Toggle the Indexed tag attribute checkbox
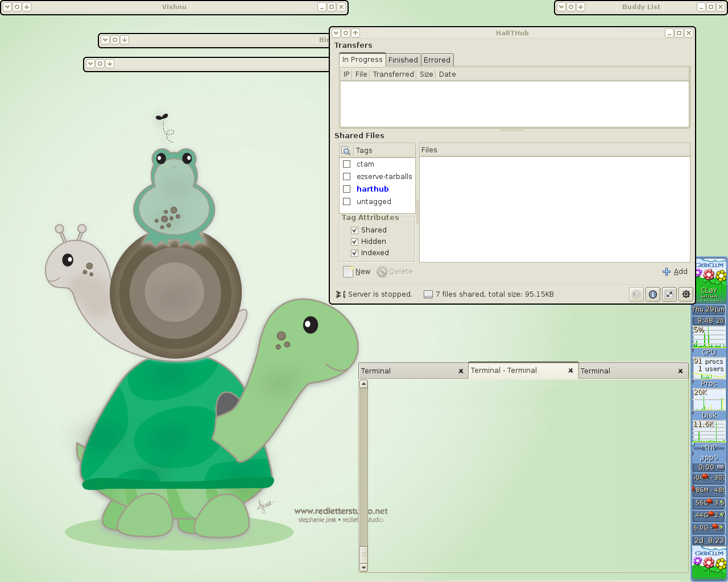Image resolution: width=728 pixels, height=582 pixels. [x=354, y=253]
